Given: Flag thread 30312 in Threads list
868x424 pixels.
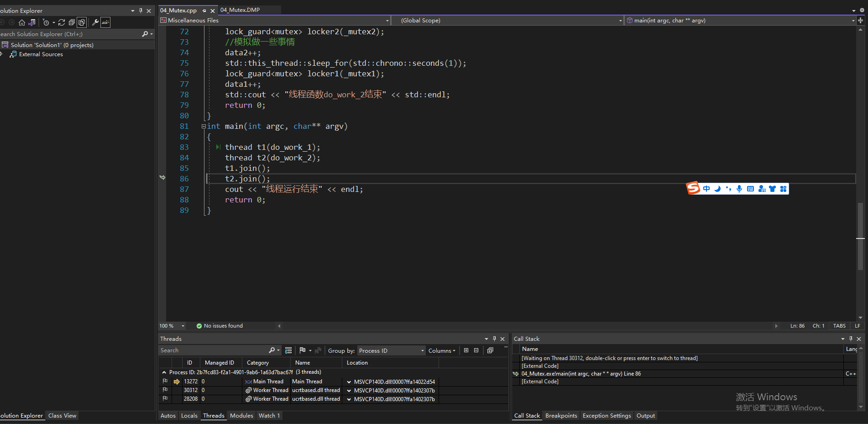Looking at the screenshot, I should tap(165, 390).
